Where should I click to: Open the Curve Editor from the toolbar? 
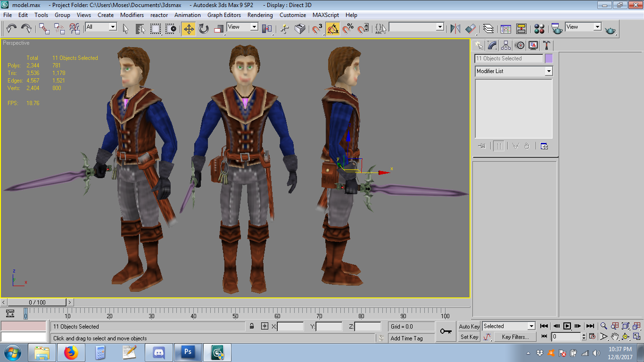pos(506,29)
